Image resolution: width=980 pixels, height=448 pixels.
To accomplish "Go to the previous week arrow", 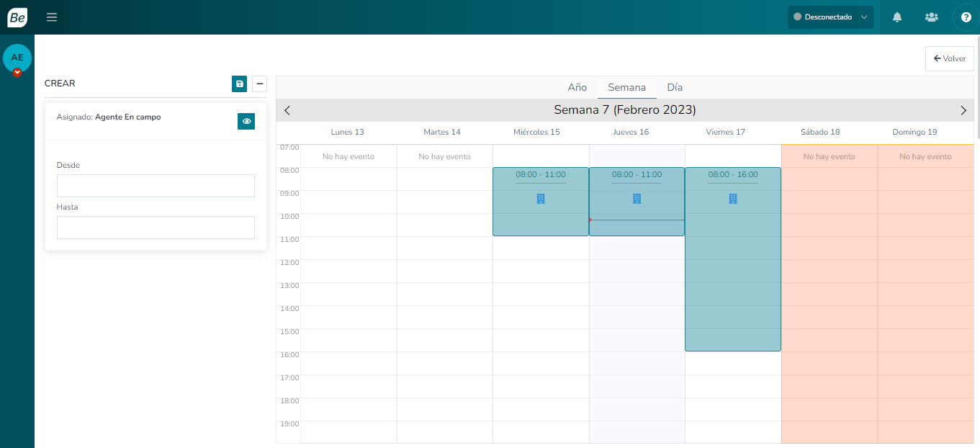I will 287,110.
